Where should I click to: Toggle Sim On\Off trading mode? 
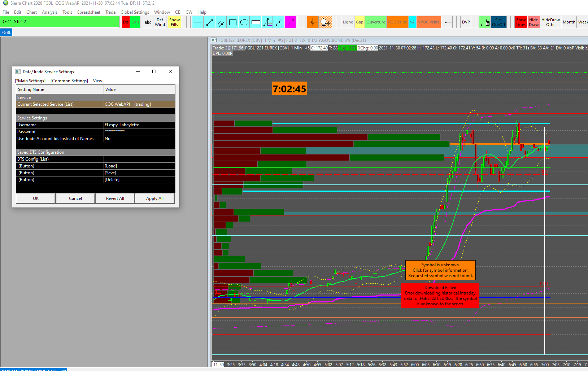[x=498, y=22]
